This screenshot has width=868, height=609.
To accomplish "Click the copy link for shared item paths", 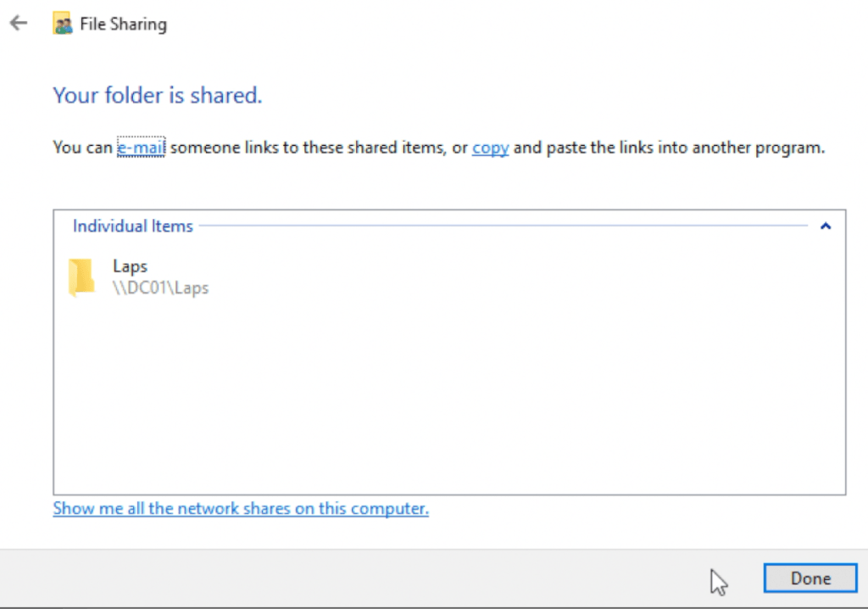I will point(489,147).
